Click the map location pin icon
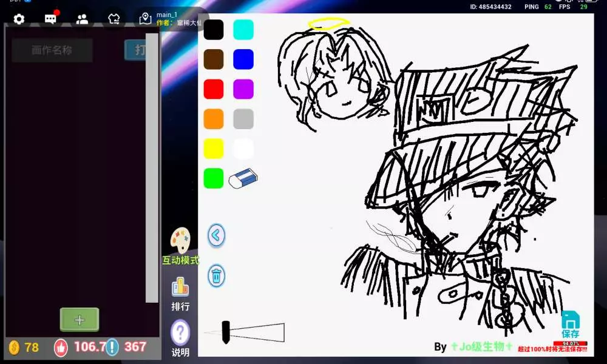The width and height of the screenshot is (607, 364). point(145,19)
